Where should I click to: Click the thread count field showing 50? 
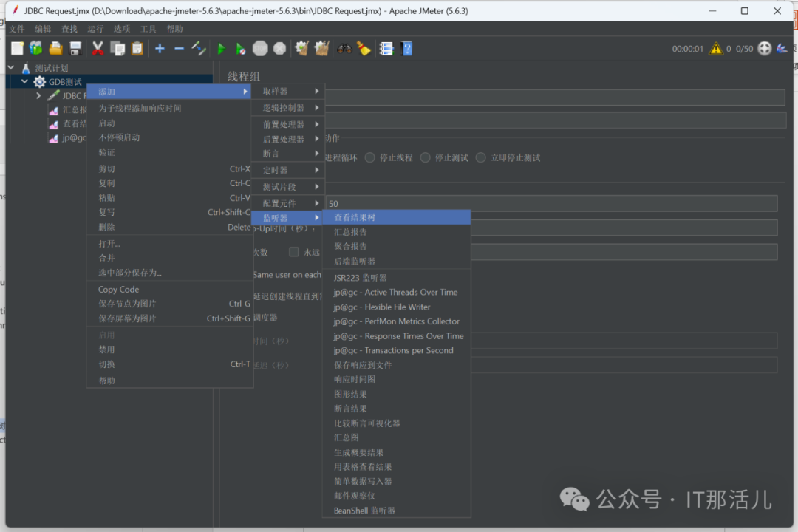tap(551, 204)
